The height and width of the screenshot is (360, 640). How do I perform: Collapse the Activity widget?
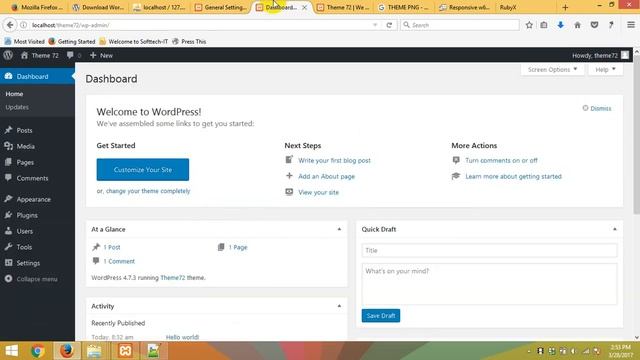(x=339, y=306)
